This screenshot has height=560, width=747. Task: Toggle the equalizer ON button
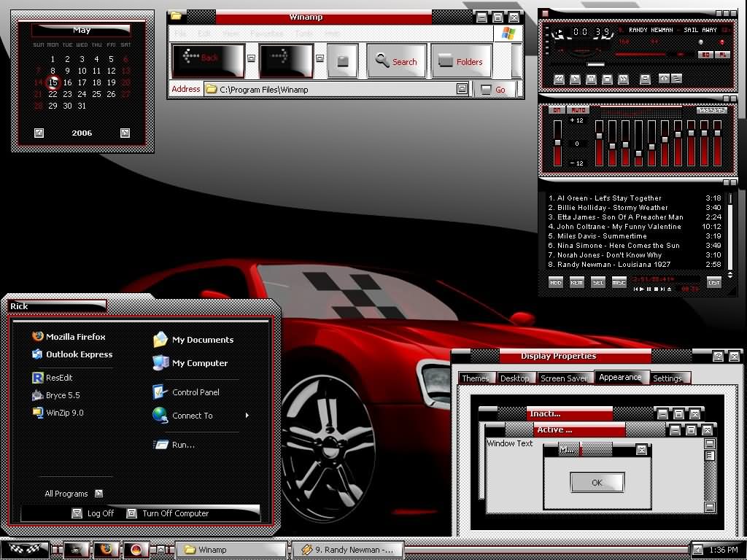[x=557, y=110]
